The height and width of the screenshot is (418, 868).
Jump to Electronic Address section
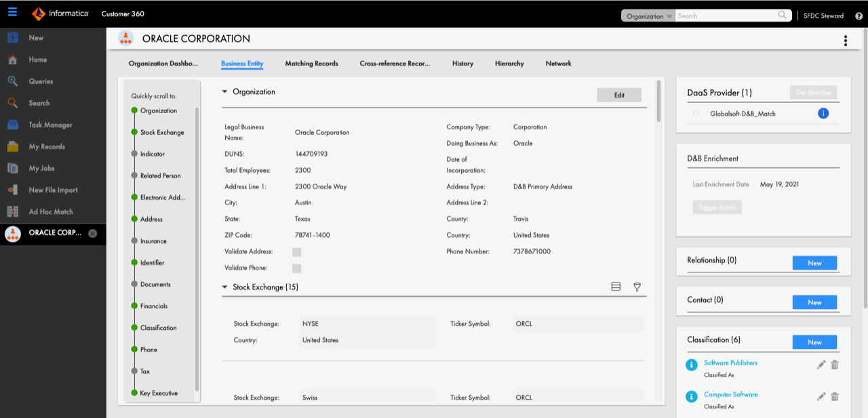pos(163,198)
